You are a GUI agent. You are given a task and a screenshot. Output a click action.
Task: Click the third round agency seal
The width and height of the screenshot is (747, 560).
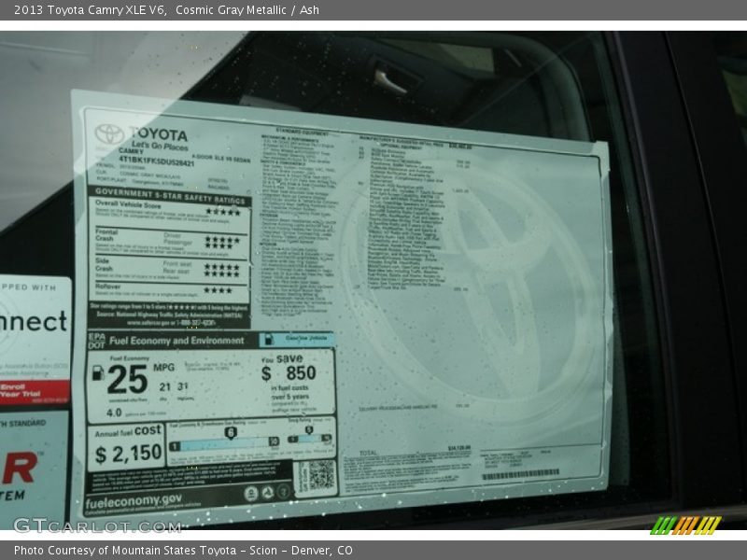[283, 494]
